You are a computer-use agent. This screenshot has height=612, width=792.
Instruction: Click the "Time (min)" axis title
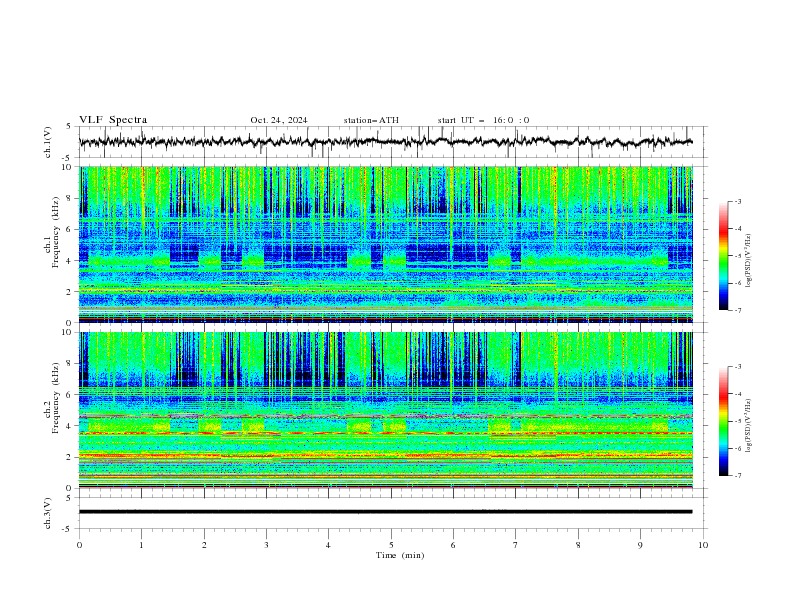pos(400,555)
